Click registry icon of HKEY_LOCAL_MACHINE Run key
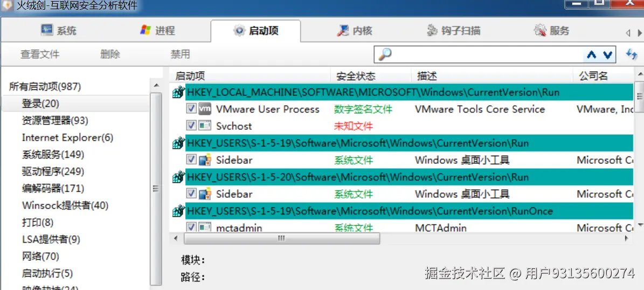 click(x=178, y=93)
